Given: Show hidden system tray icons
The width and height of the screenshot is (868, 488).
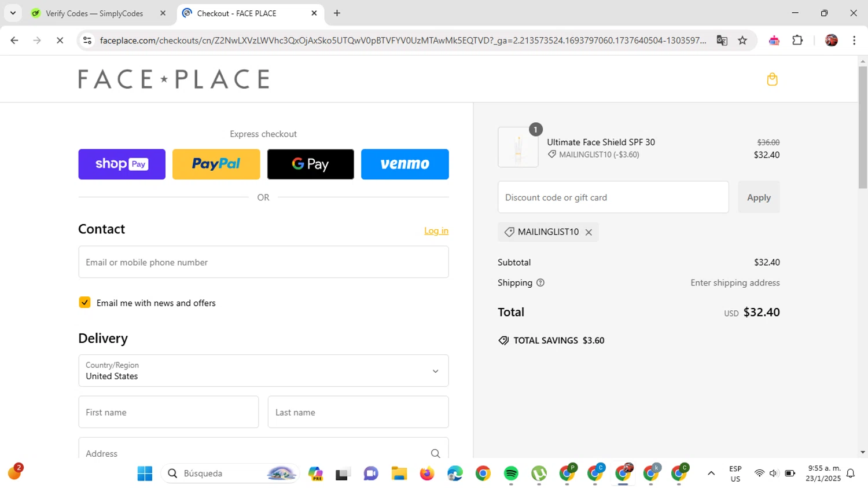Looking at the screenshot, I should point(711,474).
